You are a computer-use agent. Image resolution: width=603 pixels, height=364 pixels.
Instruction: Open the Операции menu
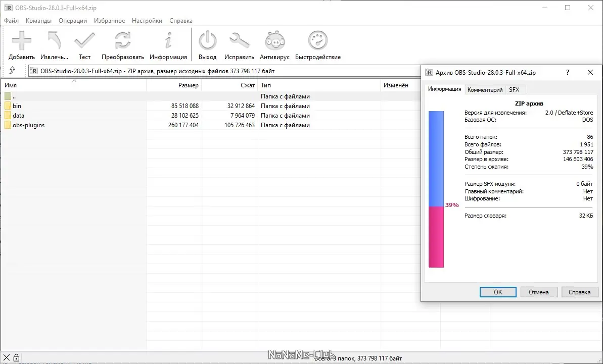coord(72,21)
